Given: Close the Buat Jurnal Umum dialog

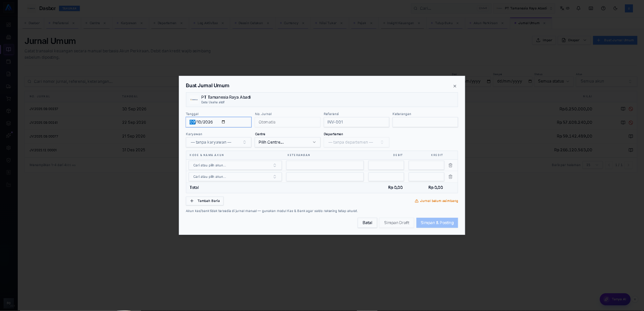Looking at the screenshot, I should [x=455, y=86].
